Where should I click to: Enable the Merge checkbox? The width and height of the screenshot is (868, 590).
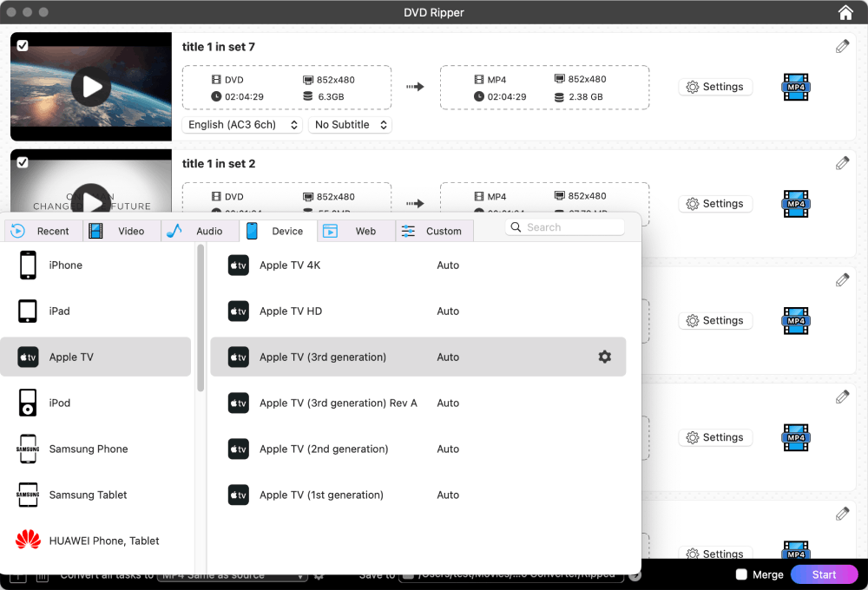click(741, 574)
